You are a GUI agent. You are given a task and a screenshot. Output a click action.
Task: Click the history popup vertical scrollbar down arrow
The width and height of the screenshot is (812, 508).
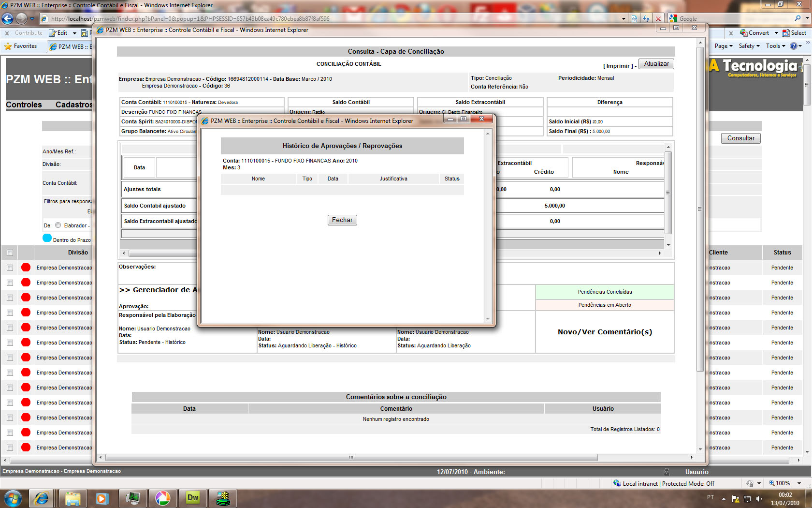[488, 319]
